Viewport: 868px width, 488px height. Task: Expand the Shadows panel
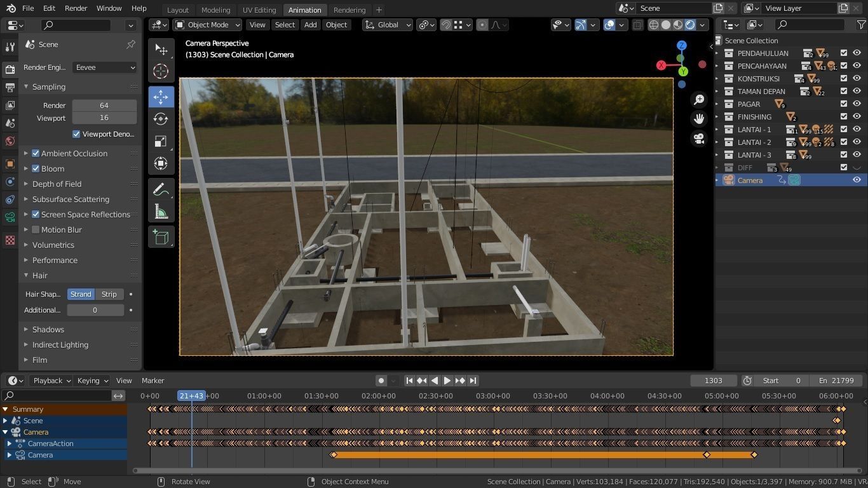tap(48, 329)
